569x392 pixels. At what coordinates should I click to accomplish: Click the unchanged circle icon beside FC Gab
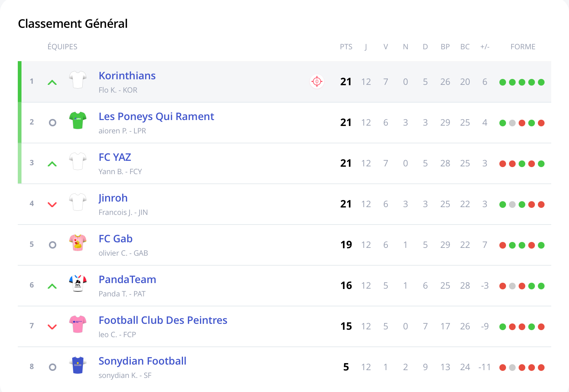53,245
